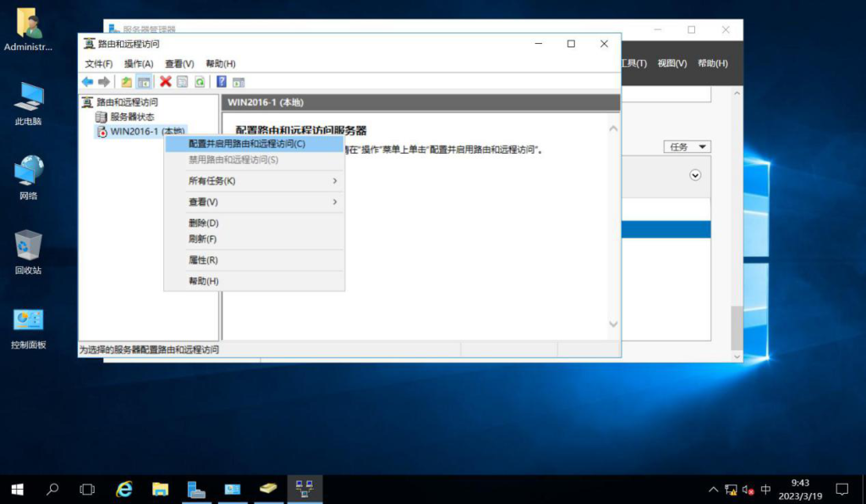The height and width of the screenshot is (504, 866).
Task: Click the taskbar search magnifier
Action: coord(52,489)
